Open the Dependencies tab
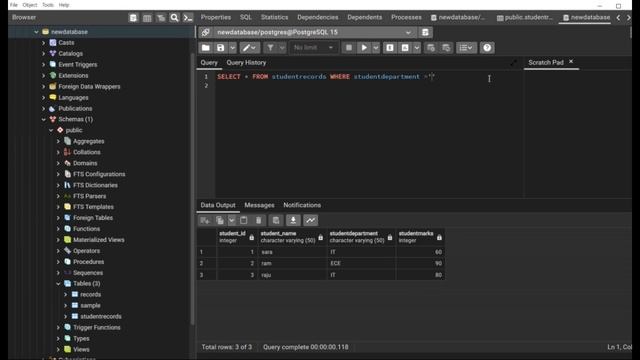Viewport: 640px width, 360px height. click(318, 17)
